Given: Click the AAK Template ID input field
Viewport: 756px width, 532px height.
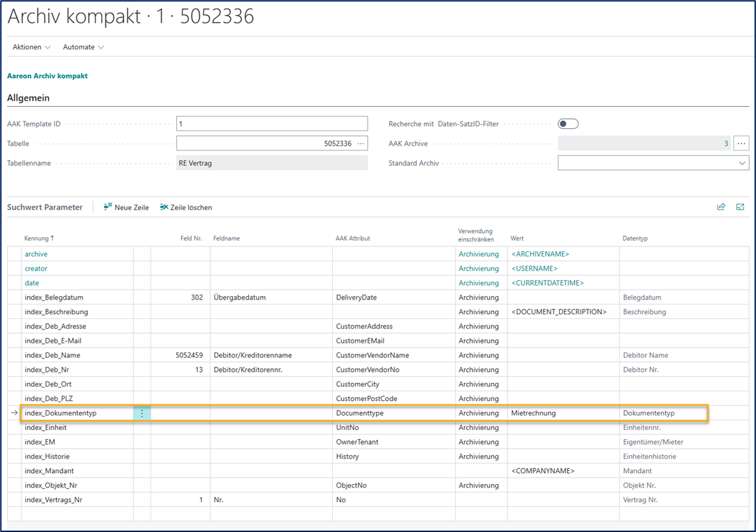Looking at the screenshot, I should (272, 124).
